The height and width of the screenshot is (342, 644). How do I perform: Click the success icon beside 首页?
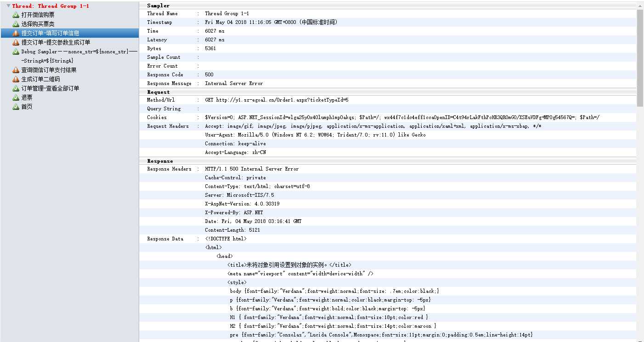click(16, 107)
